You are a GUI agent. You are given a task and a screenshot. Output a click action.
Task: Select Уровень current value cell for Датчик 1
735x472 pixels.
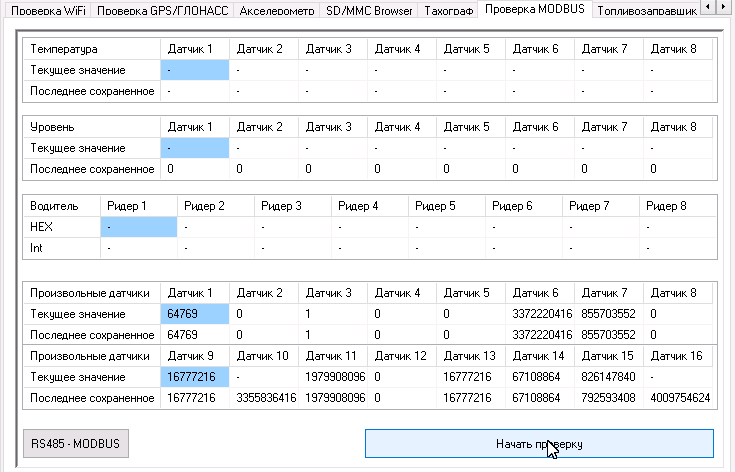pos(195,148)
